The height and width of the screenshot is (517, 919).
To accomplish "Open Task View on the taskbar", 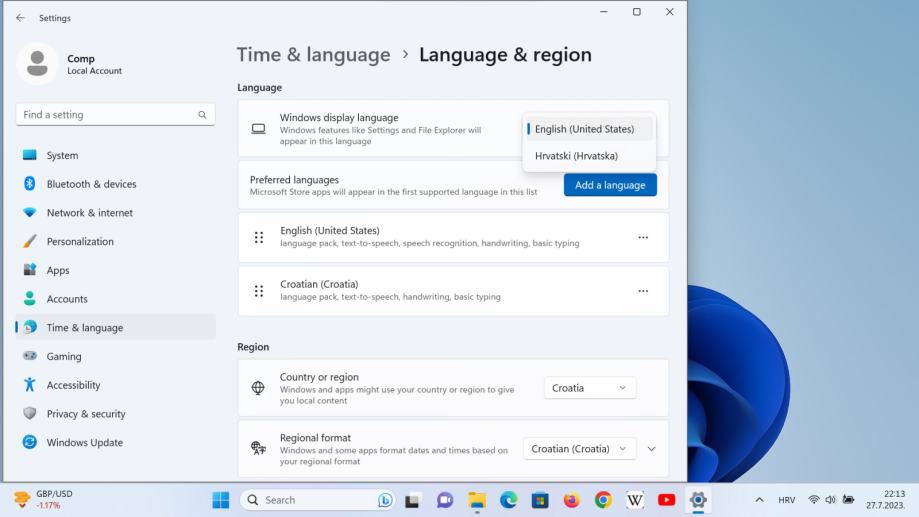I will click(x=412, y=500).
